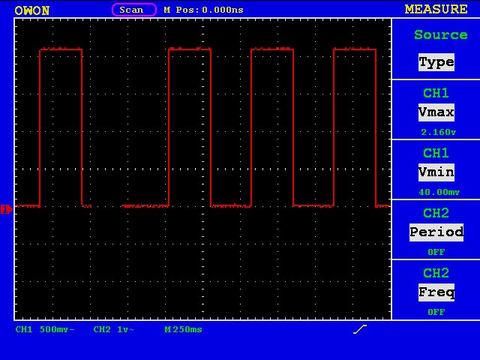The image size is (480, 360).
Task: Click the 2.160v Vmax value
Action: (x=438, y=132)
